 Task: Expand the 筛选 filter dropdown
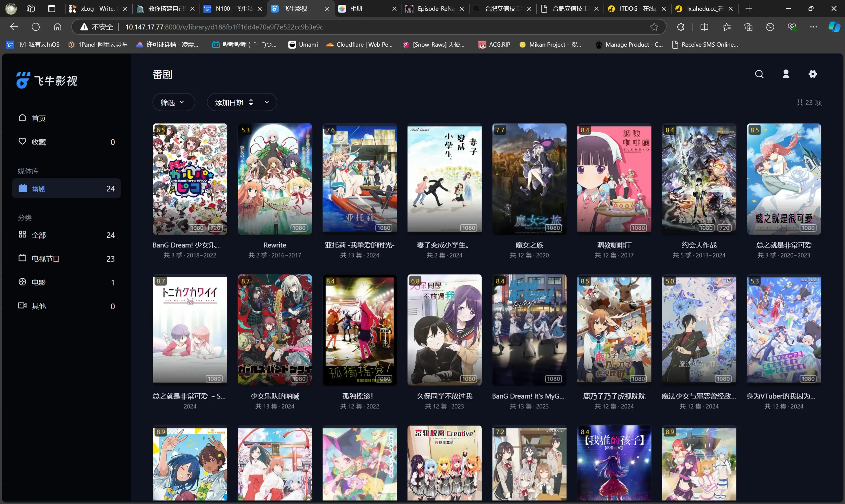[x=173, y=102]
